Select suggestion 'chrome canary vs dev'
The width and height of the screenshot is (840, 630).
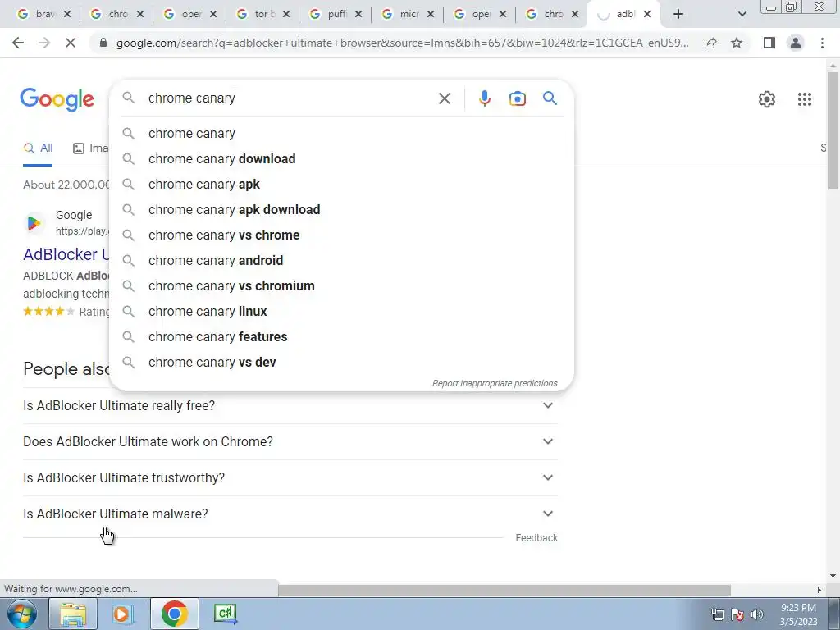(x=341, y=362)
